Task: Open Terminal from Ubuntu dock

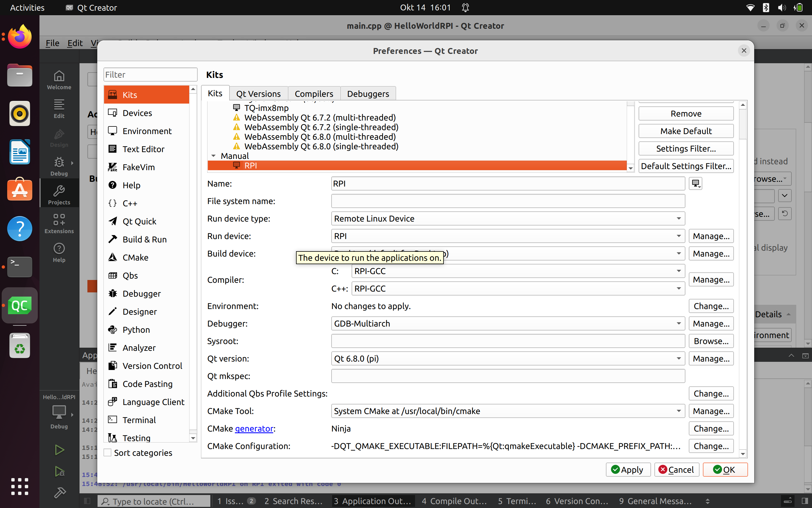Action: pos(19,267)
